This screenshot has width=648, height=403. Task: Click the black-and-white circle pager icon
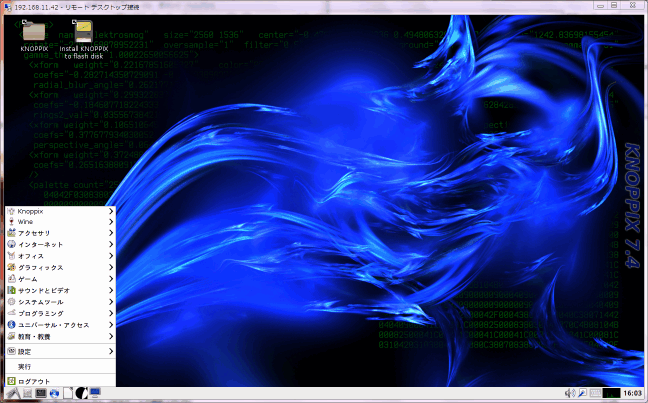coord(81,393)
